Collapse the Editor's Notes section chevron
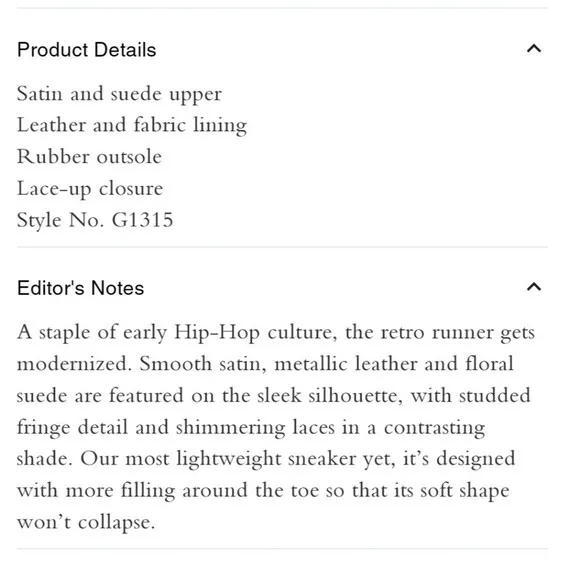Screen dimensions: 580x580 pos(534,287)
